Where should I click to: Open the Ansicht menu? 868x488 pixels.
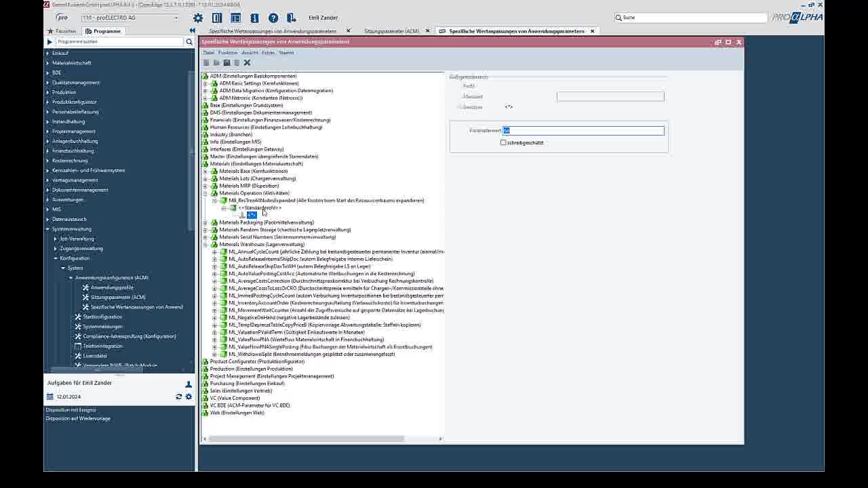250,52
